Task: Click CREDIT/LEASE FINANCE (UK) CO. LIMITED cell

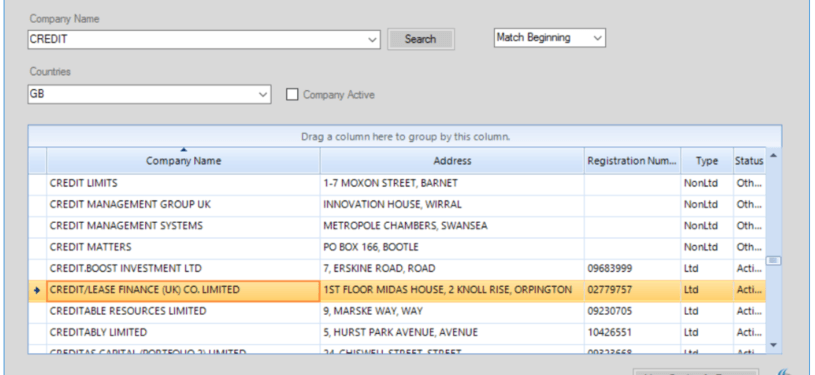Action: click(183, 290)
